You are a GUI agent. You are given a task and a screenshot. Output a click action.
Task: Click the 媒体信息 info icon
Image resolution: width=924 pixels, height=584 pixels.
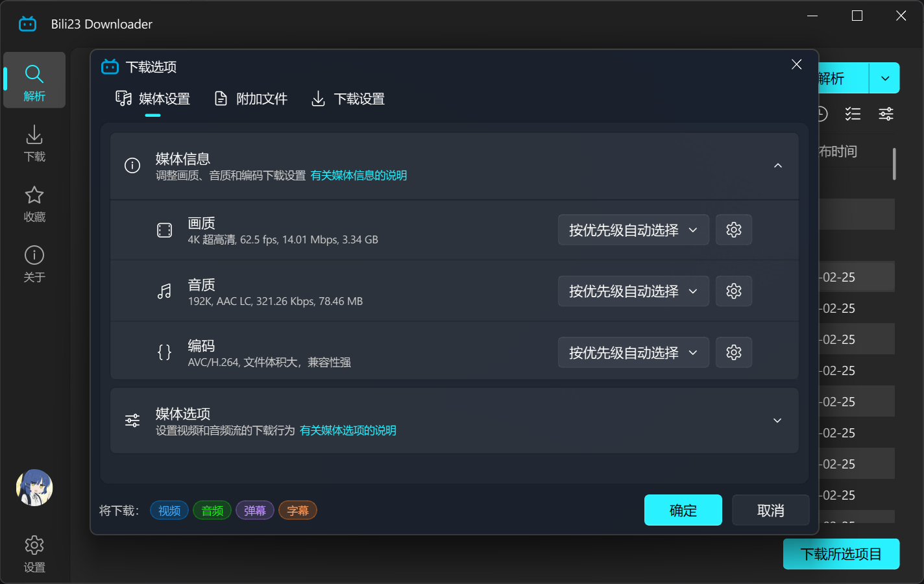132,165
